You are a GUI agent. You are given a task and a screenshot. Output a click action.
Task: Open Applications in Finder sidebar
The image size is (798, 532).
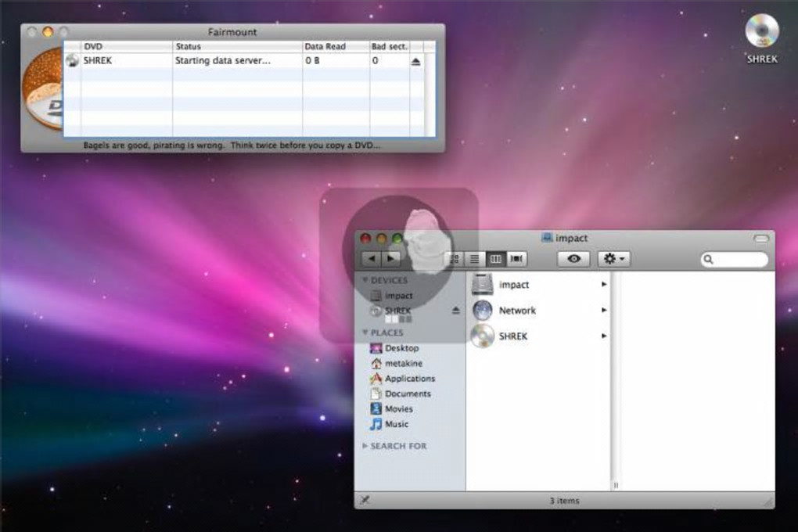click(x=410, y=379)
